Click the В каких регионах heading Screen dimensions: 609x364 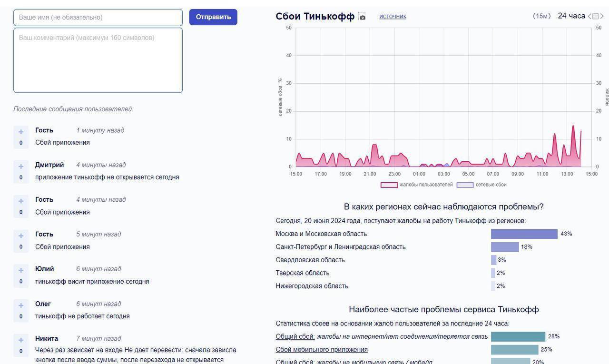[x=444, y=207]
